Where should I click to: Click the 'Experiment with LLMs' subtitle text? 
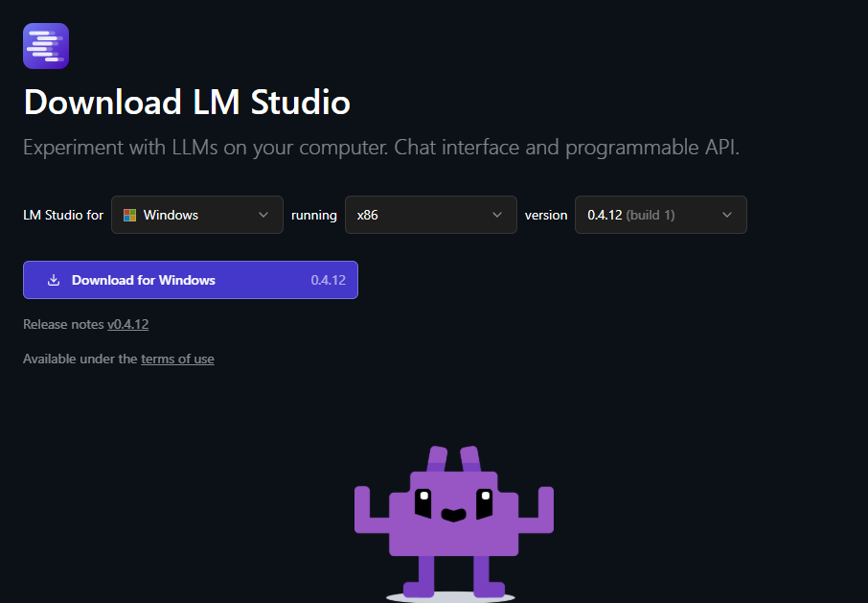point(381,148)
